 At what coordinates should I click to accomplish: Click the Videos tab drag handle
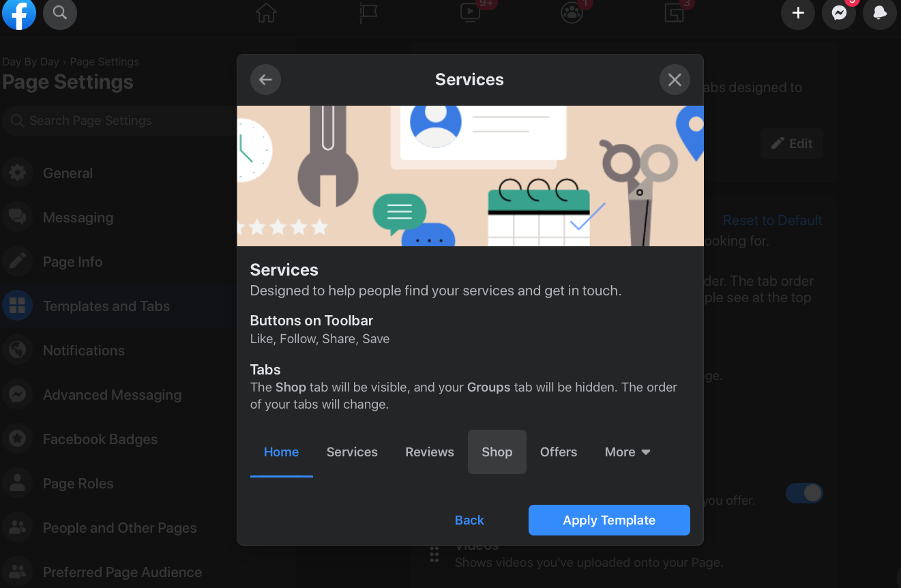(x=434, y=554)
